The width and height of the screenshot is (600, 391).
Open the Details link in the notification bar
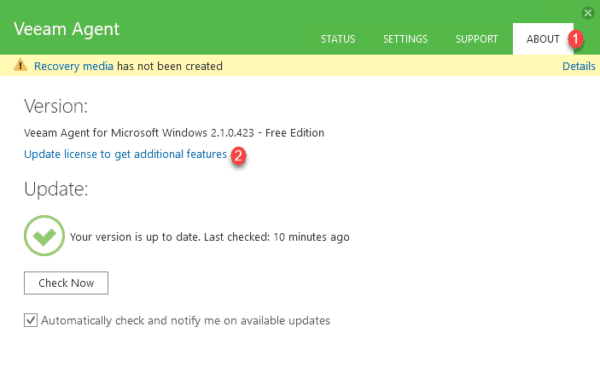tap(579, 66)
